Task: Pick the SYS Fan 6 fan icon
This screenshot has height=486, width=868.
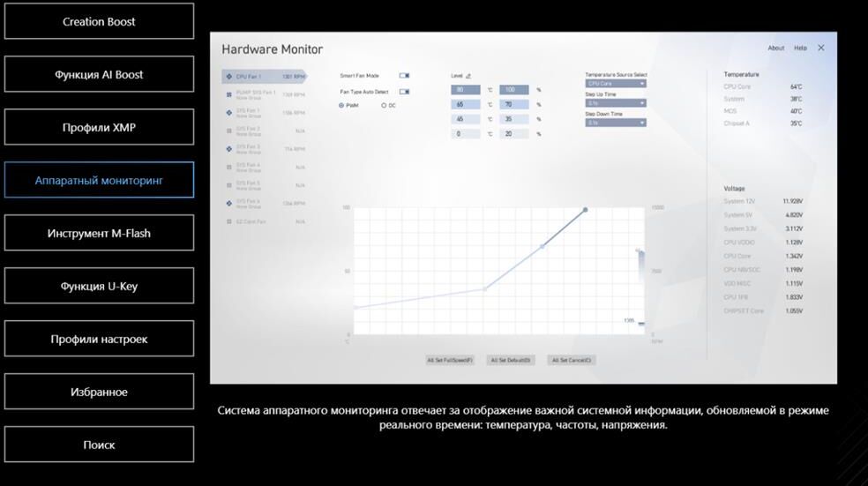Action: click(x=229, y=203)
